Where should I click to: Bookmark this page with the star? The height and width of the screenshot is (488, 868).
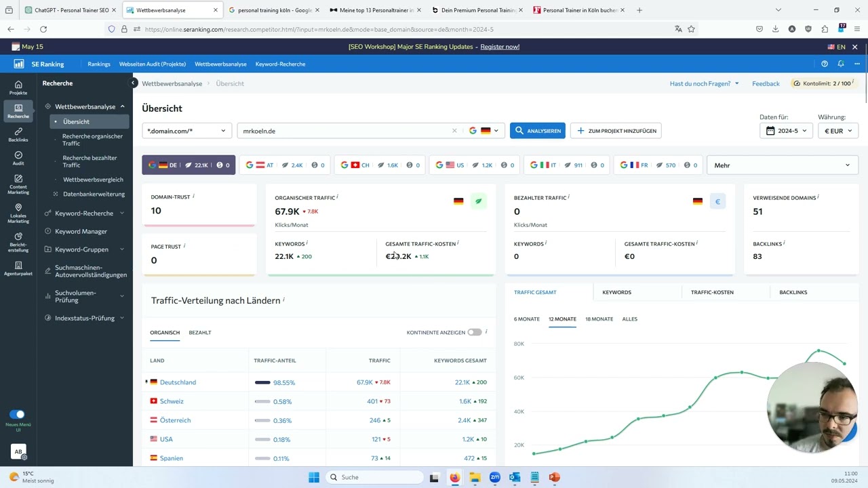tap(691, 29)
